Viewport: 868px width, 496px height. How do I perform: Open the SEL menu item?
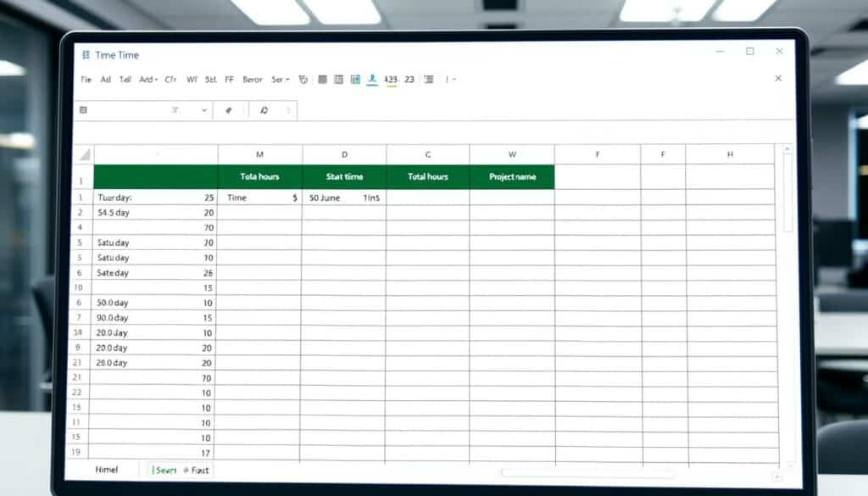click(210, 80)
